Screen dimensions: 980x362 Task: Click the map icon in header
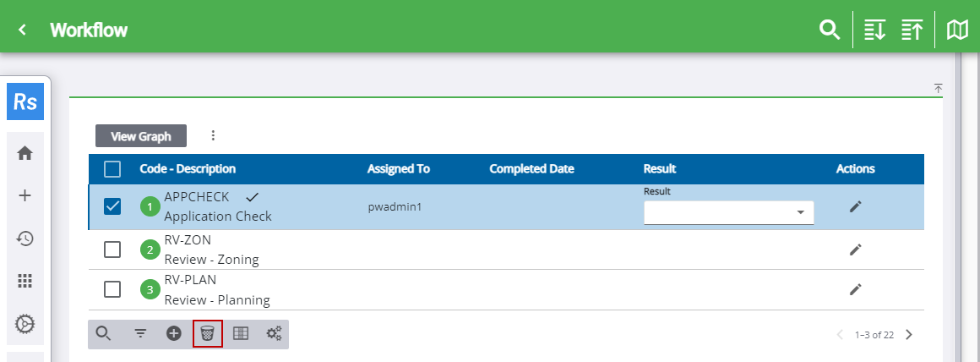[956, 30]
